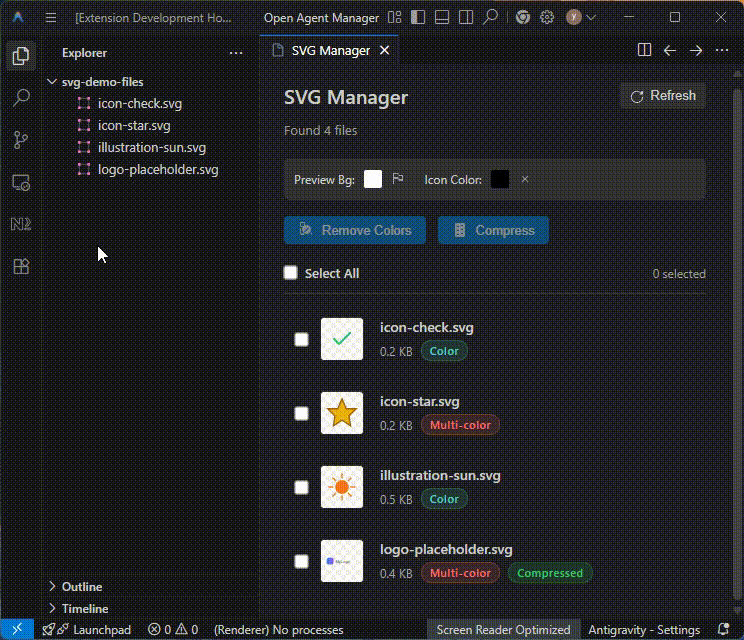The image size is (744, 640).
Task: Open Remote Explorer in activity bar
Action: click(20, 182)
